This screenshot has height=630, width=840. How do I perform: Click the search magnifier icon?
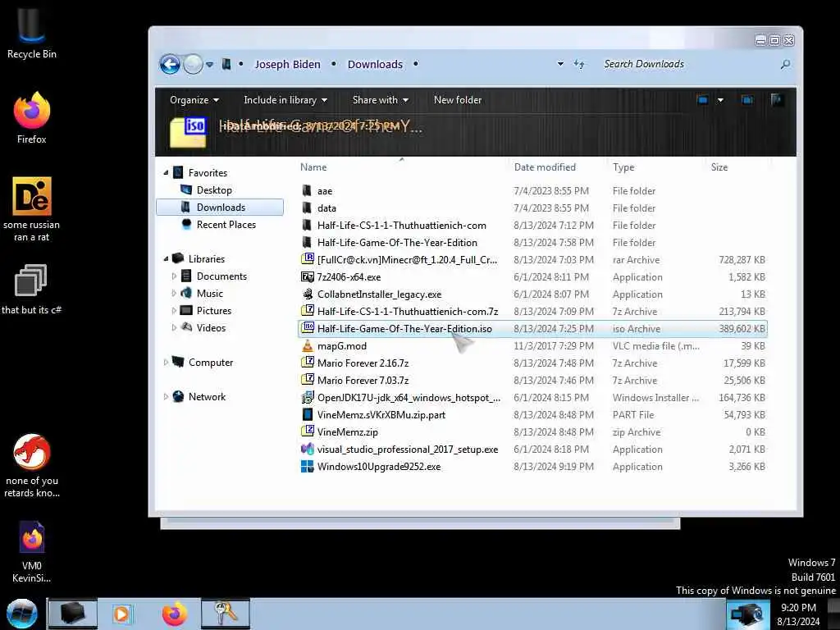[x=785, y=64]
